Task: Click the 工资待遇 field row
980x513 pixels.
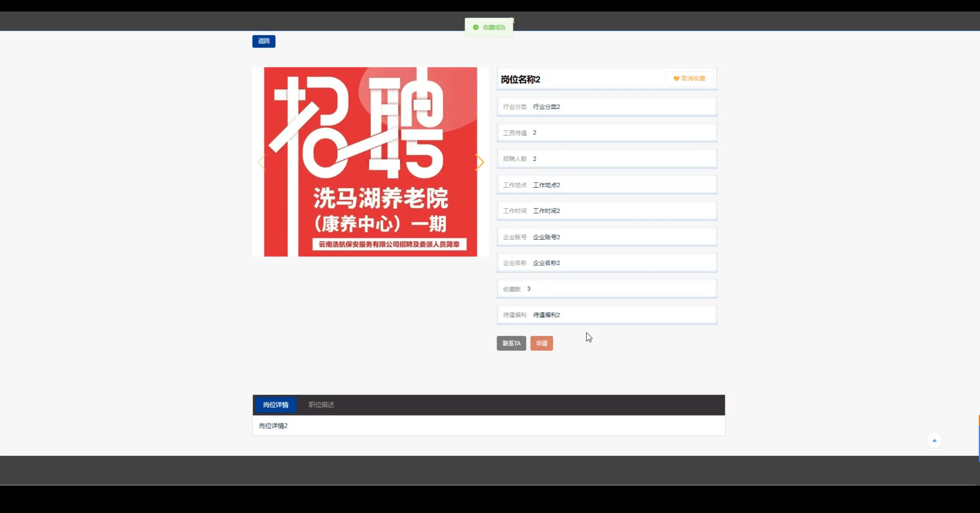Action: tap(607, 133)
